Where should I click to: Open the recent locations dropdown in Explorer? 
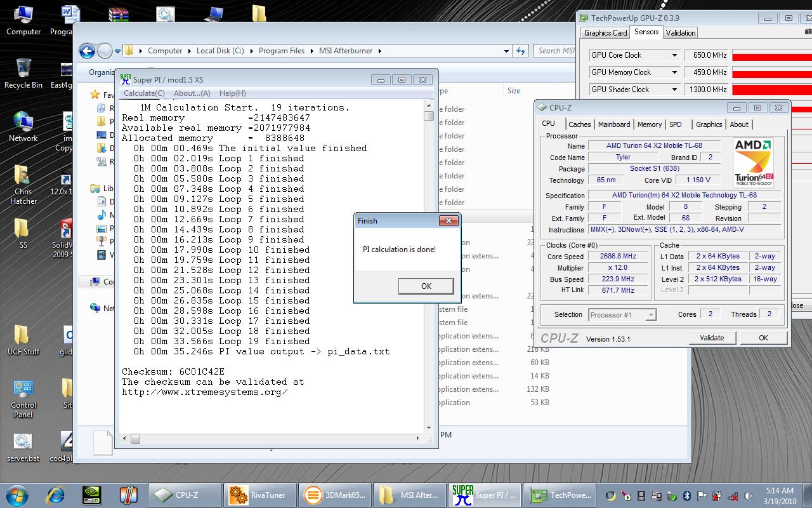click(x=118, y=51)
